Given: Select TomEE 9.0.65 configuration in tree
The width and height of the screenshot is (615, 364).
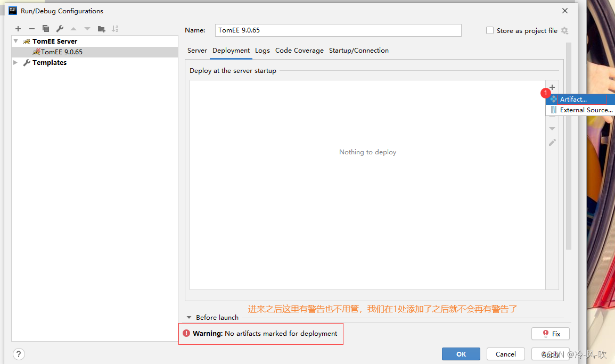Looking at the screenshot, I should click(x=95, y=52).
